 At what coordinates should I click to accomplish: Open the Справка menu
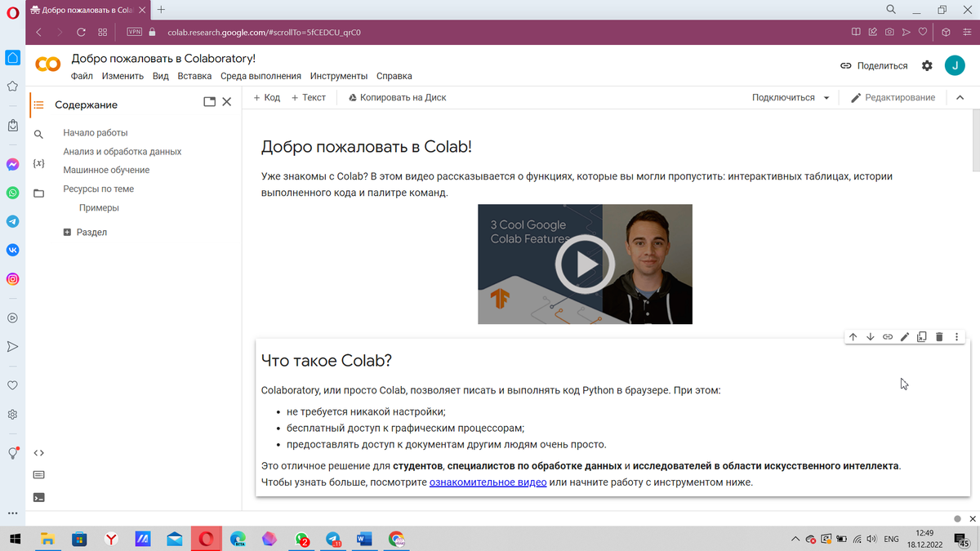point(394,76)
